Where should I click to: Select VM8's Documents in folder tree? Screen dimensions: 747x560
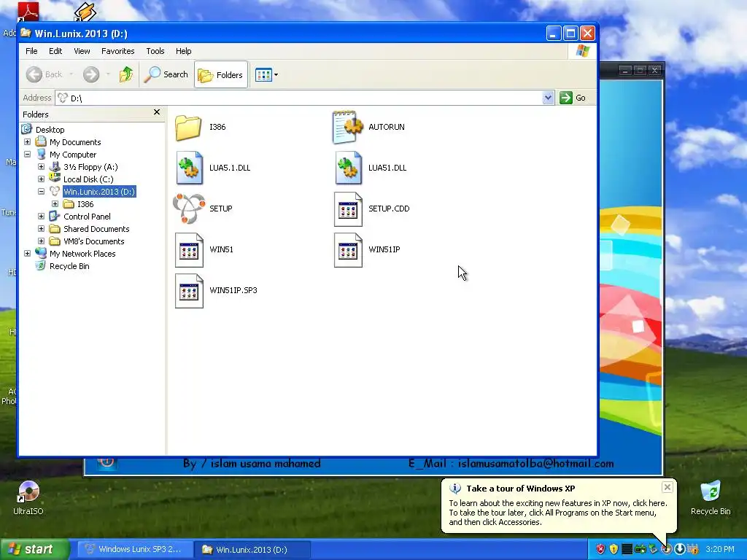[x=94, y=241]
